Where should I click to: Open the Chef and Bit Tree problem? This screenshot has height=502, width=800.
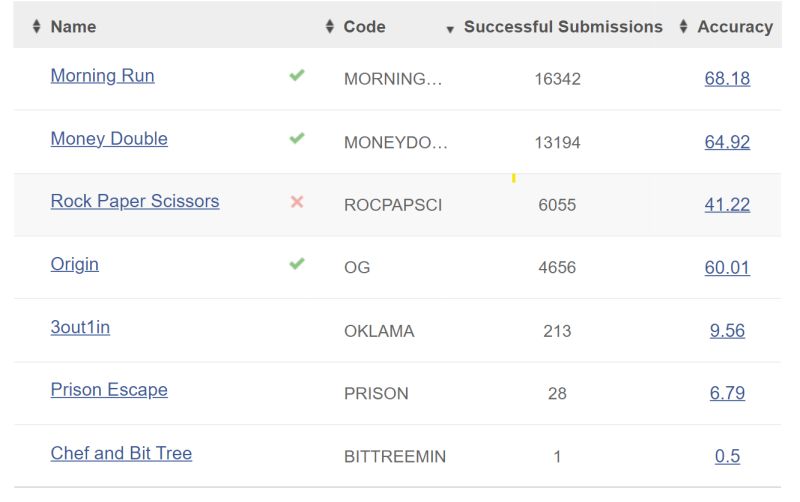pyautogui.click(x=121, y=453)
